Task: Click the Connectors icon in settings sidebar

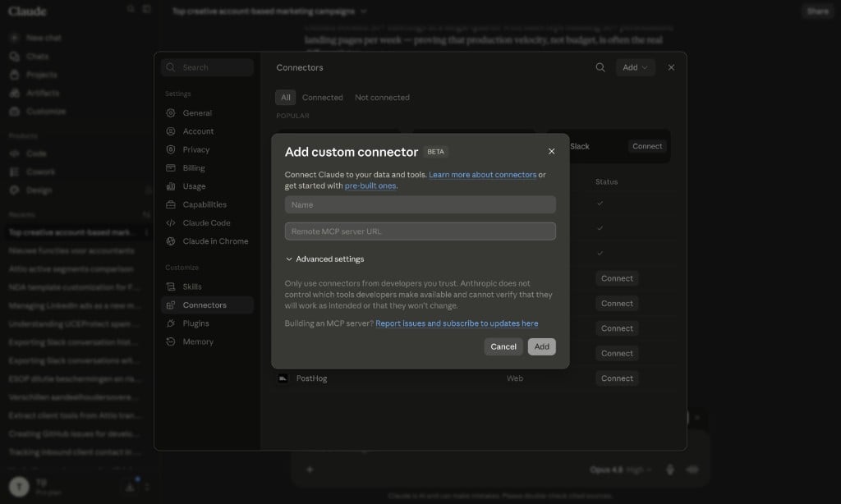Action: (171, 305)
